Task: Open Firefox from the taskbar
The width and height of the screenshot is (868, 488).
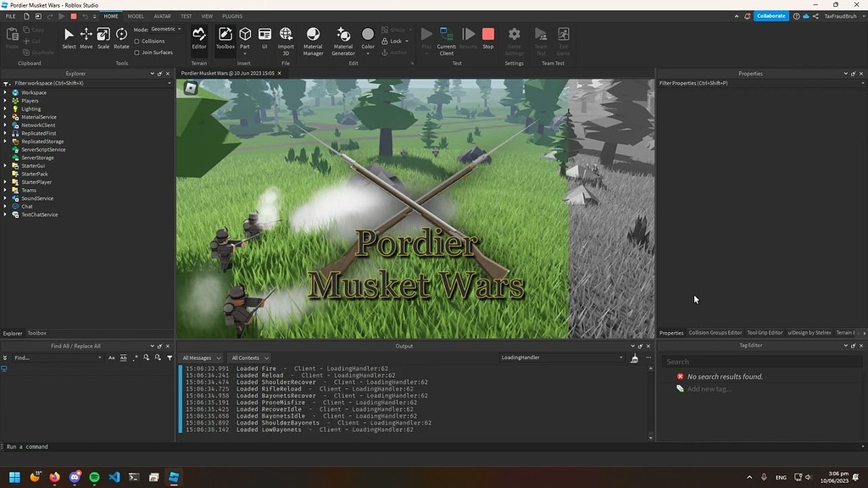Action: (x=55, y=477)
